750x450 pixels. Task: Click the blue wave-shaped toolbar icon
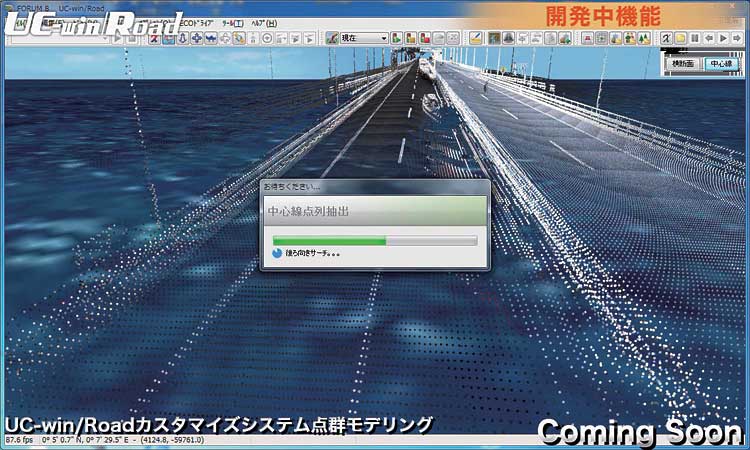coord(211,38)
